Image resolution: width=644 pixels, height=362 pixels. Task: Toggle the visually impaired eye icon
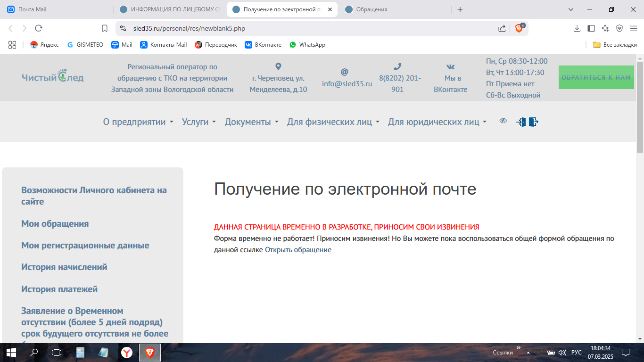coord(503,121)
